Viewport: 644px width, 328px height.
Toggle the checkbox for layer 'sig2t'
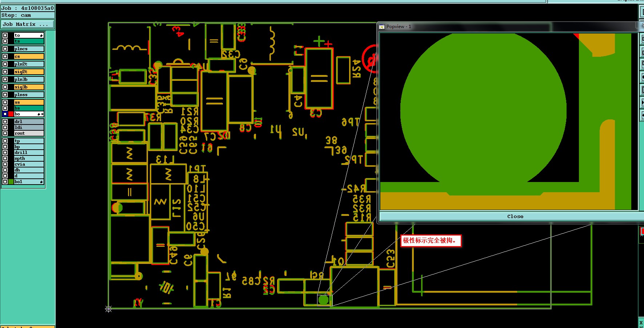tap(5, 72)
